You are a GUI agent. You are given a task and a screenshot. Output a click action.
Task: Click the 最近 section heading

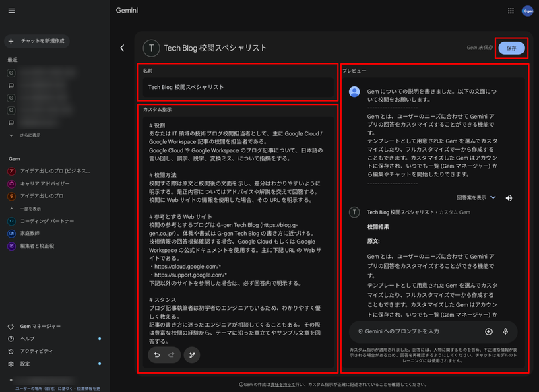pyautogui.click(x=13, y=60)
